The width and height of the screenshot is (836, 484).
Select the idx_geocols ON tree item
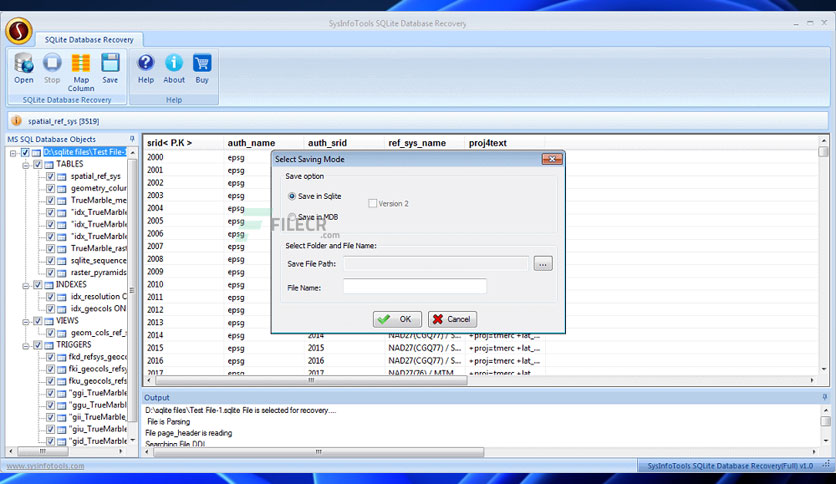[x=99, y=309]
